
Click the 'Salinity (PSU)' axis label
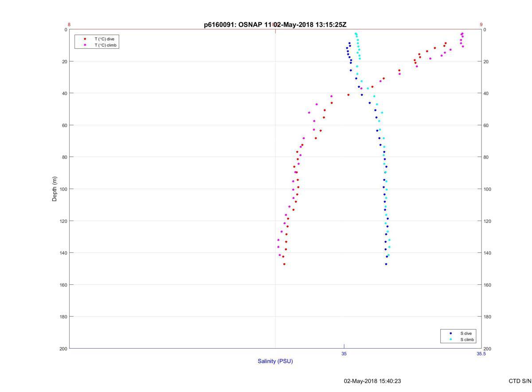[275, 361]
